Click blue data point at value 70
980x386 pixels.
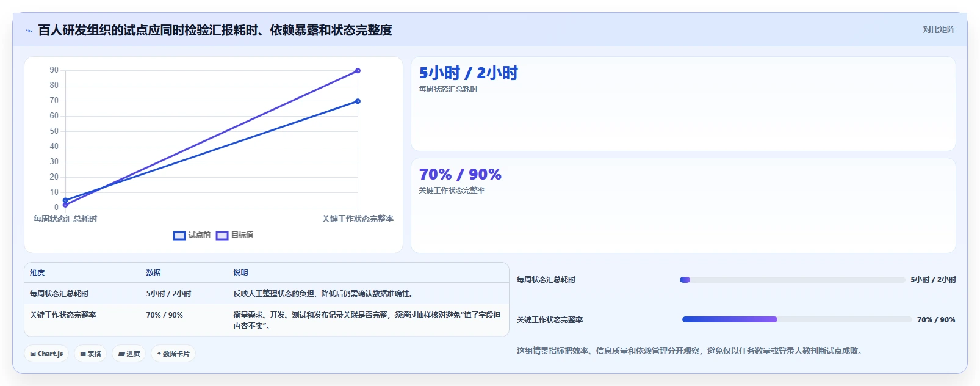[358, 101]
